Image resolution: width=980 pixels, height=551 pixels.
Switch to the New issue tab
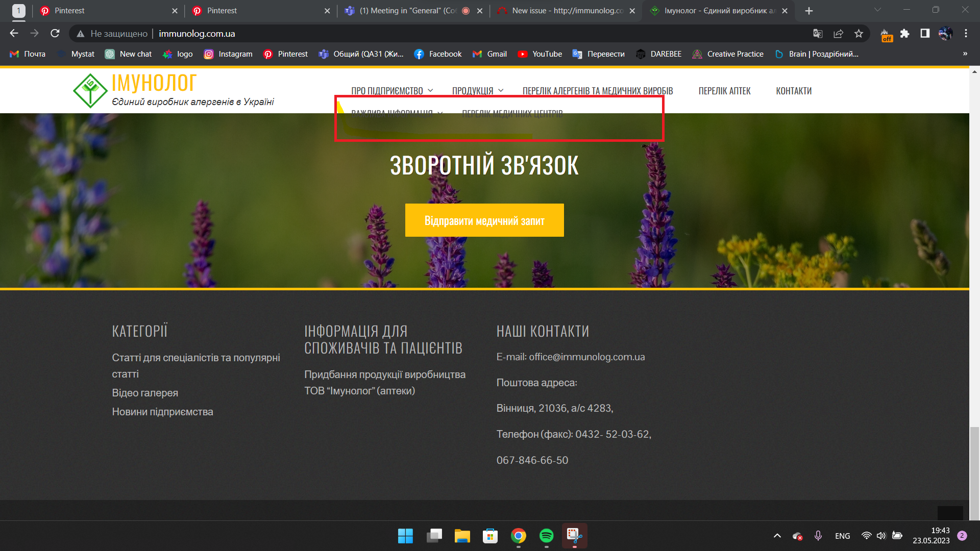coord(567,11)
